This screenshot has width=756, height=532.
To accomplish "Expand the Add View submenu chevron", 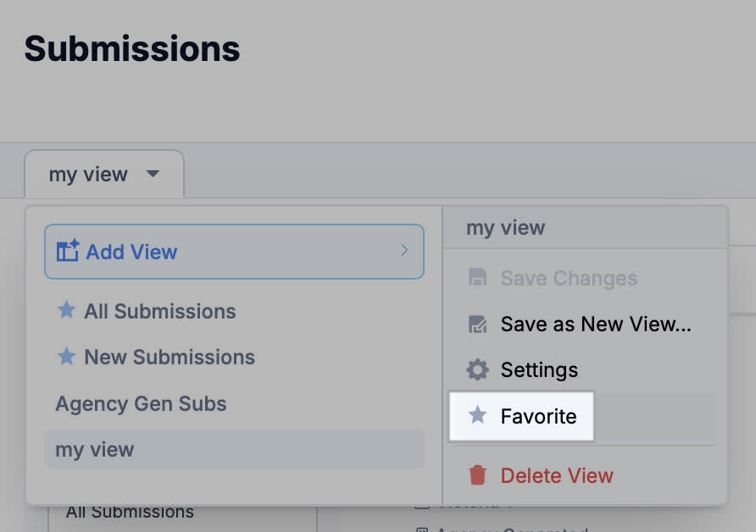I will 404,251.
